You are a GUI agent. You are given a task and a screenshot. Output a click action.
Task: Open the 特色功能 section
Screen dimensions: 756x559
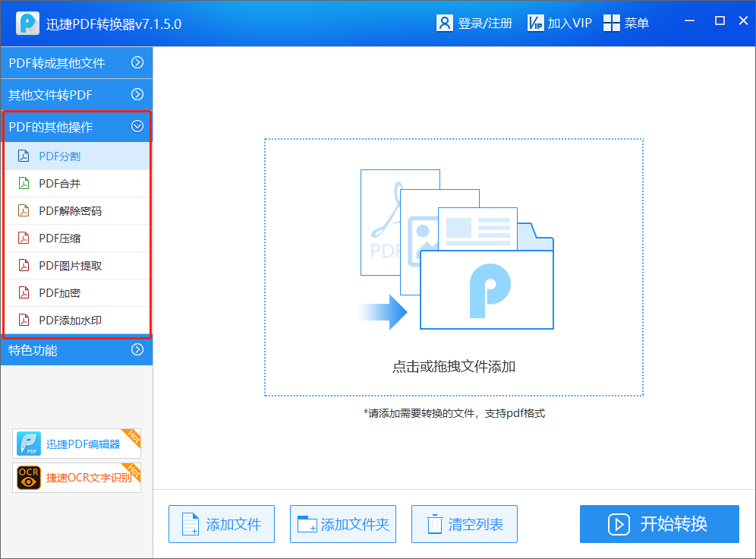tap(77, 350)
